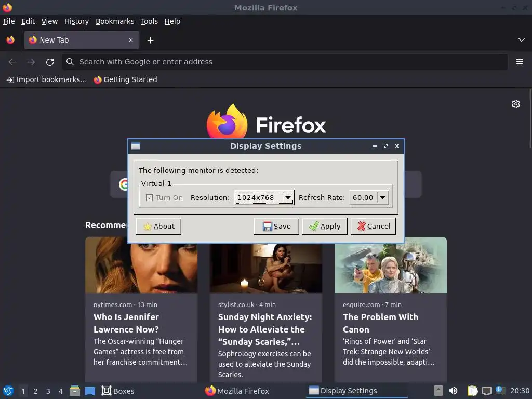Click the 20:30 taskbar clock
Viewport: 532px width, 399px height.
point(520,391)
